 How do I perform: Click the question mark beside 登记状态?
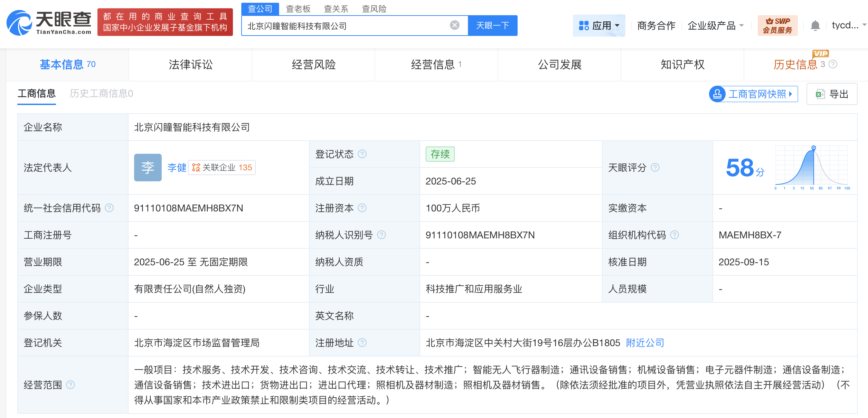pyautogui.click(x=362, y=154)
